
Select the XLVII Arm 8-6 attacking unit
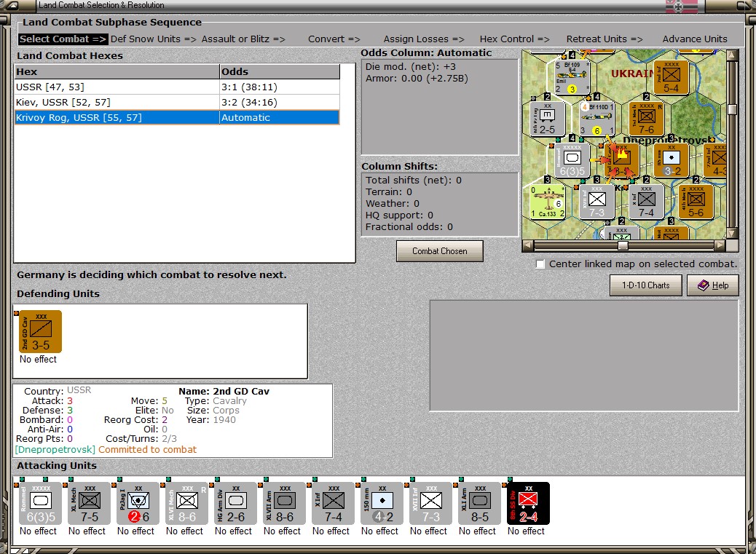[x=285, y=504]
